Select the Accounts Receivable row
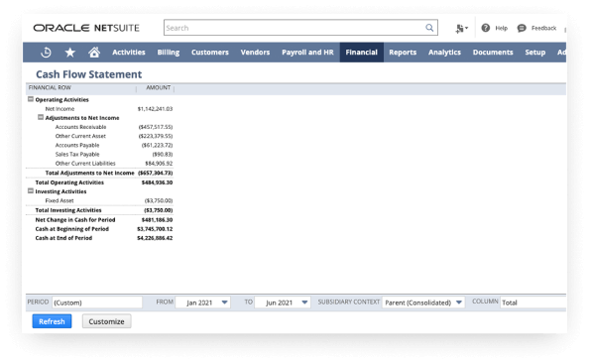This screenshot has width=589, height=364. [80, 127]
